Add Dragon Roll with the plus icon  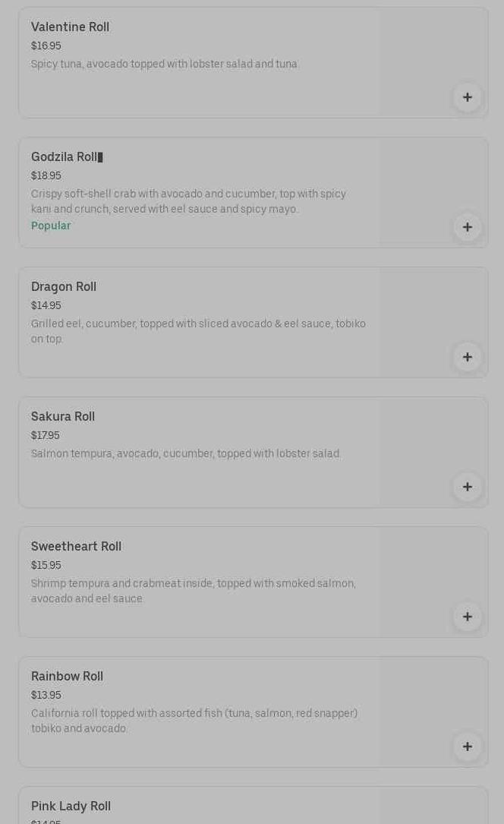[x=467, y=357]
